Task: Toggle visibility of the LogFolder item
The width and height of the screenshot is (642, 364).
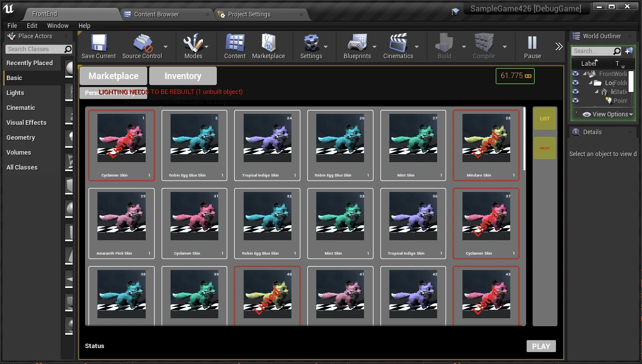Action: pyautogui.click(x=575, y=83)
